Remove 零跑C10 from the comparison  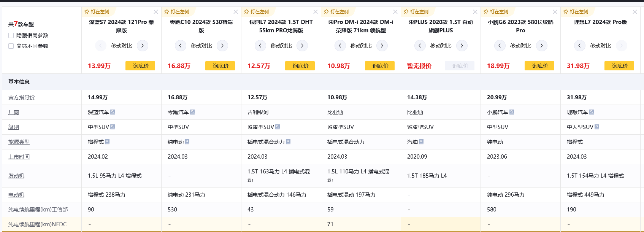[236, 12]
